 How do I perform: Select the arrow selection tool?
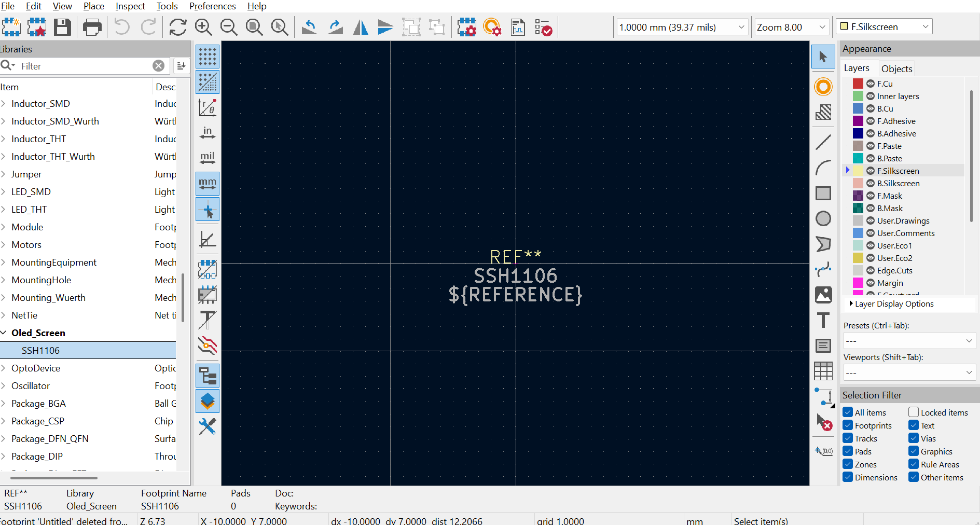click(x=823, y=57)
